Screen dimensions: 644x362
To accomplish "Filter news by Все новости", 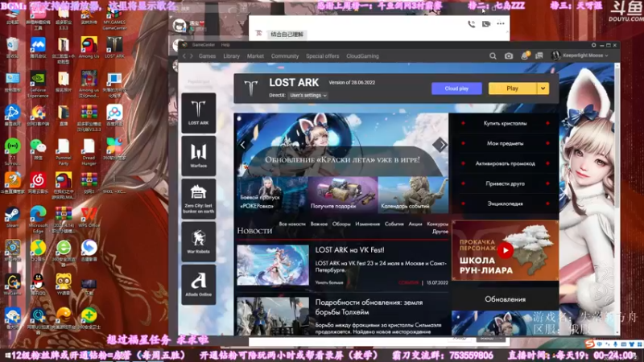I will (292, 224).
